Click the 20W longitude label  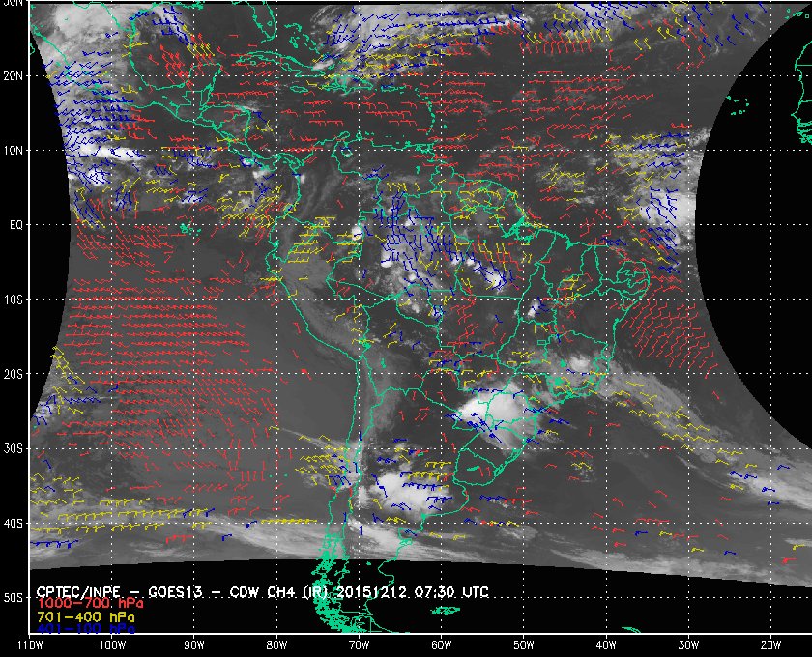click(x=770, y=645)
